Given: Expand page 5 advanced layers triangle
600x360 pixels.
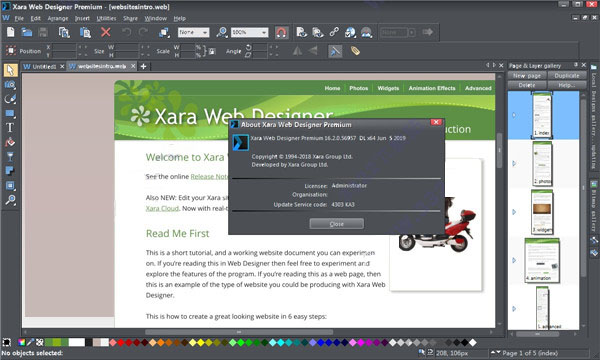Looking at the screenshot, I should pos(514,308).
